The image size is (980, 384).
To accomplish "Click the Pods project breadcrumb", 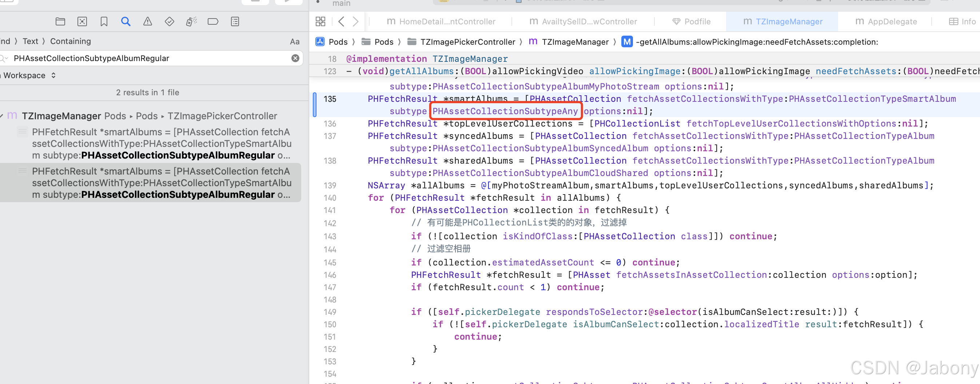I will pyautogui.click(x=331, y=42).
